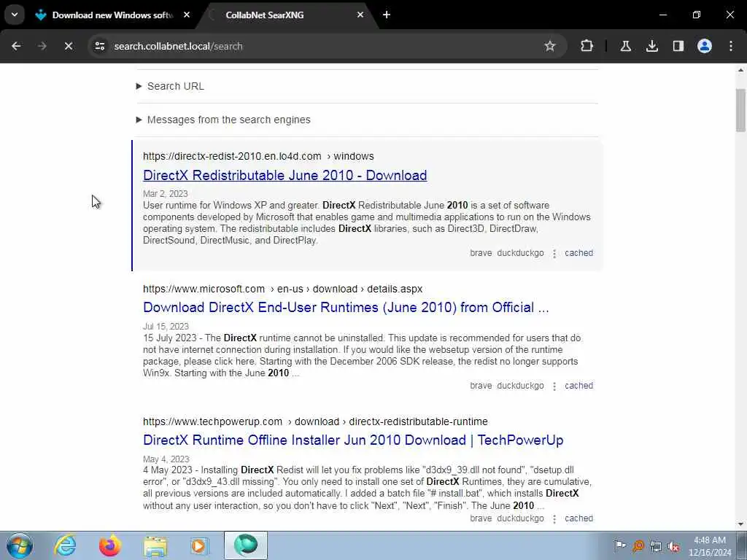Click the scrollbar up arrow
This screenshot has width=747, height=560.
point(741,70)
